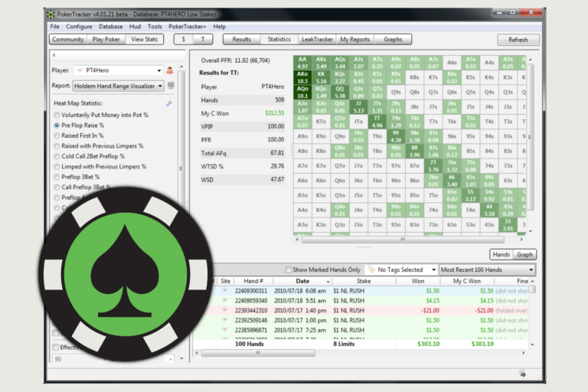Switch to the Community section
The image size is (588, 392).
68,39
